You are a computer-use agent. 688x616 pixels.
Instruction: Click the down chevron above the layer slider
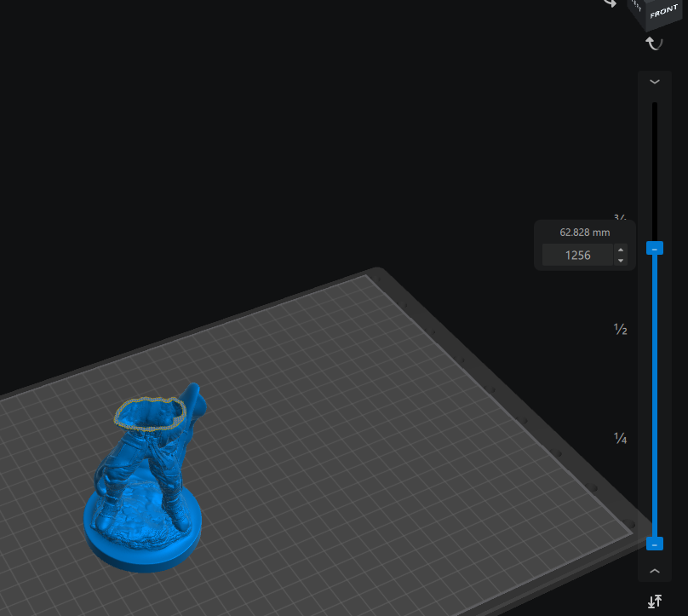coord(654,82)
